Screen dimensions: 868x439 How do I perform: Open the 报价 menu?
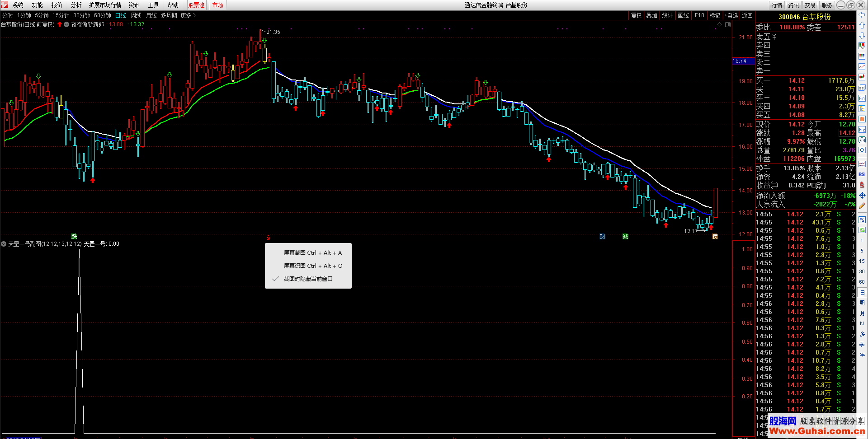[x=57, y=5]
